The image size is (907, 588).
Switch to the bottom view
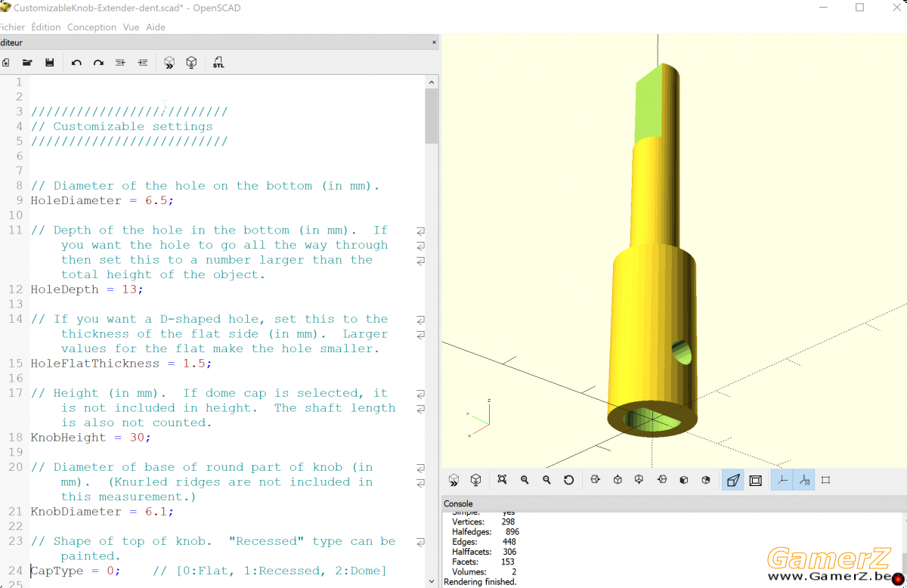point(639,480)
